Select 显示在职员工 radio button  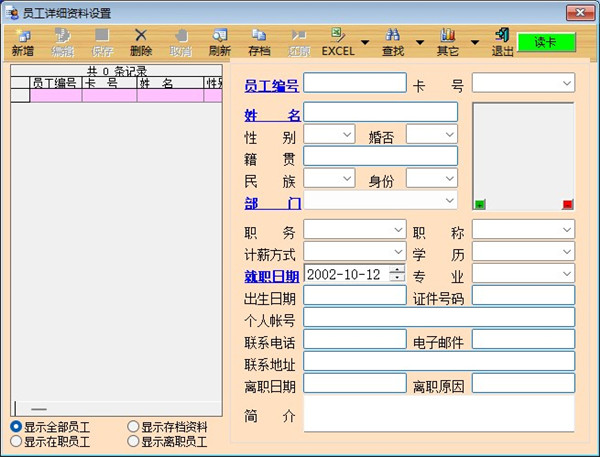coord(16,441)
